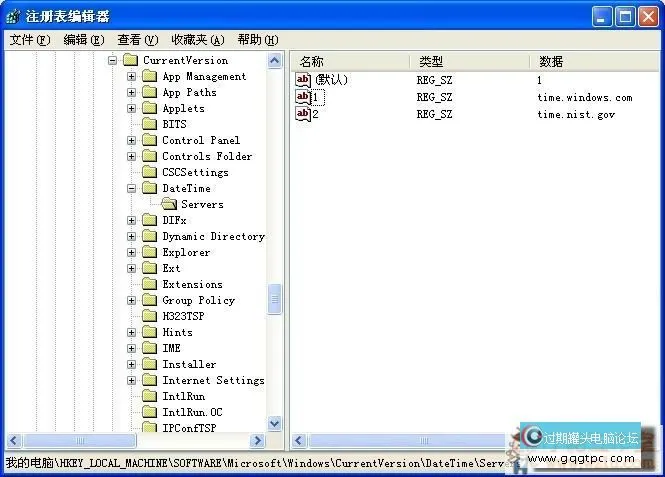Click the registry editor title bar icon
Image resolution: width=665 pixels, height=477 pixels.
point(13,17)
